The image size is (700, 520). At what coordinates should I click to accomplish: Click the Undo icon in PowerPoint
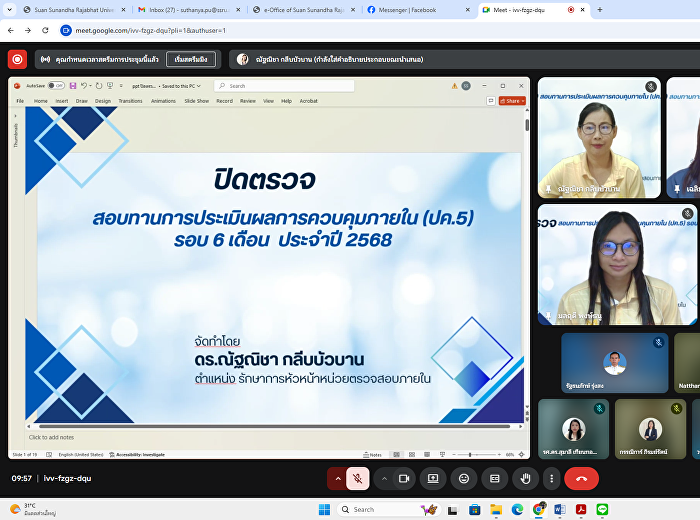(83, 86)
